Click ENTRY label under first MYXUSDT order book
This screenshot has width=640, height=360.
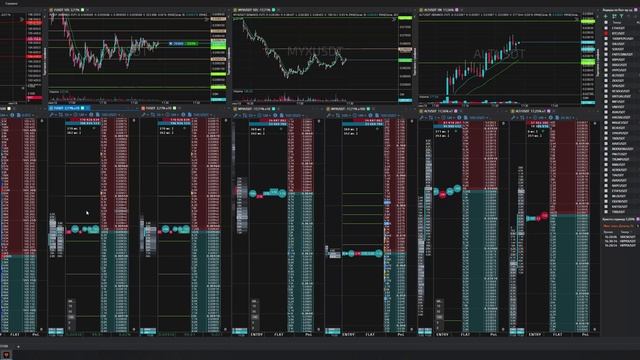257,334
